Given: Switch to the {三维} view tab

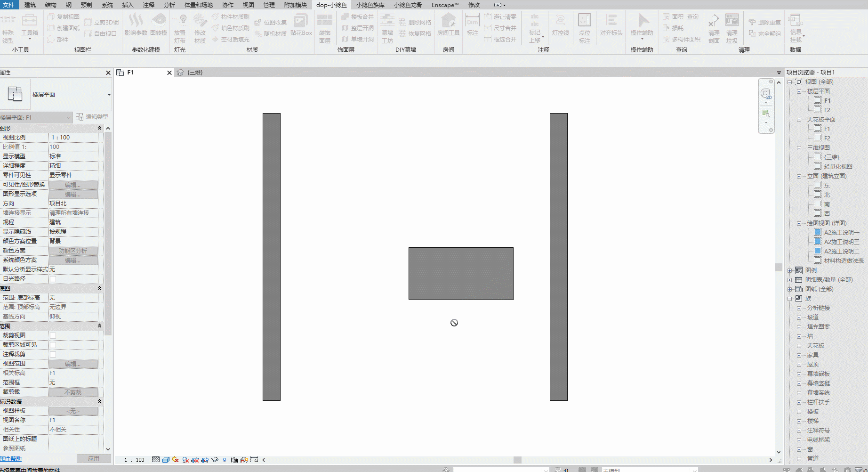Looking at the screenshot, I should tap(195, 73).
